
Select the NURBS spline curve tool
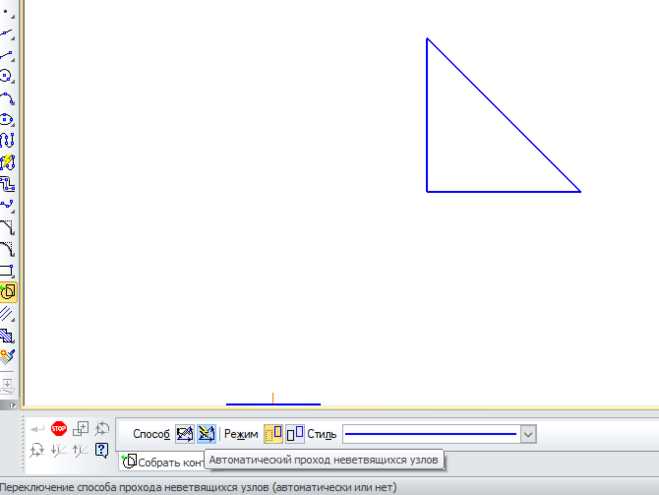pos(7,140)
